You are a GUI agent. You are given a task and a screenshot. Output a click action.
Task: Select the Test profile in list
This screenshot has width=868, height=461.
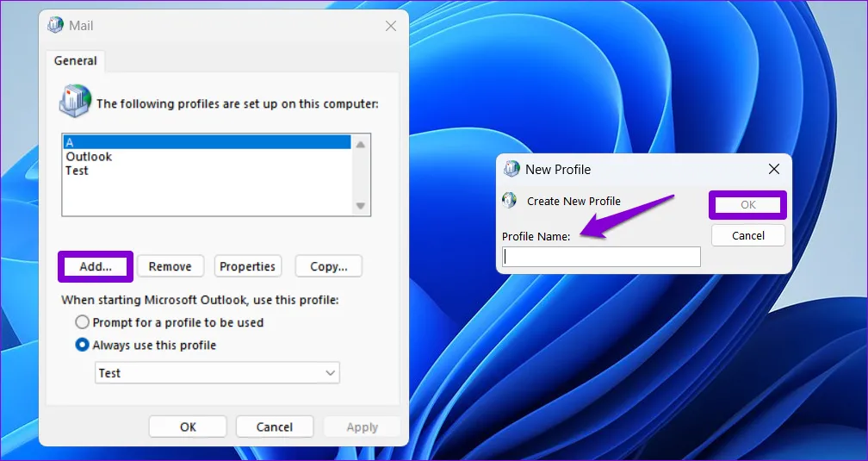point(77,171)
